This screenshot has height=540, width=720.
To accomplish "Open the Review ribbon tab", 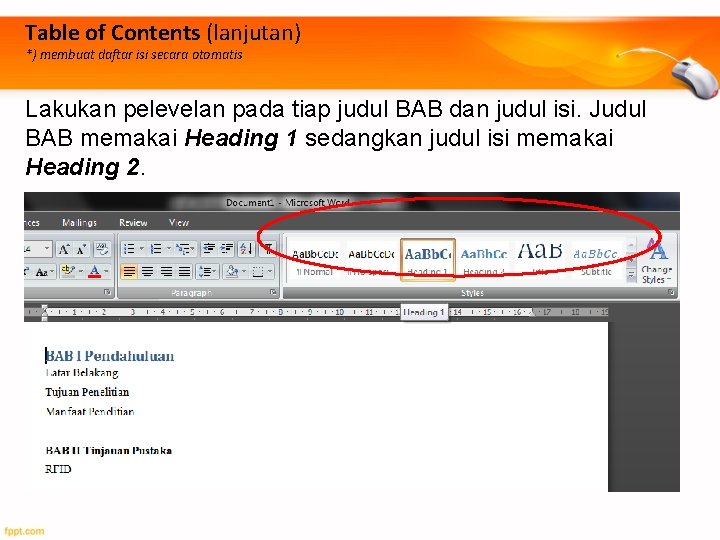I will (133, 223).
